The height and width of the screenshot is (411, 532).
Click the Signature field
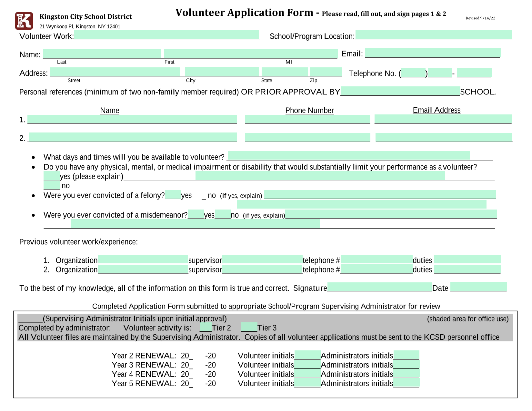pos(379,287)
